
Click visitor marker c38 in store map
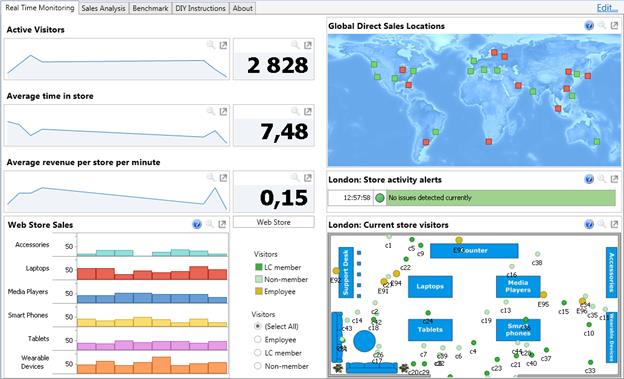537,254
